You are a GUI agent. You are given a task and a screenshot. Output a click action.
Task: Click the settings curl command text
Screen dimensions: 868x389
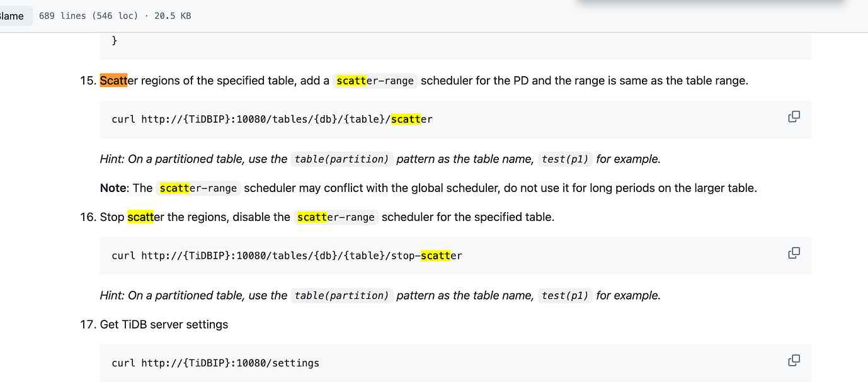click(x=215, y=363)
